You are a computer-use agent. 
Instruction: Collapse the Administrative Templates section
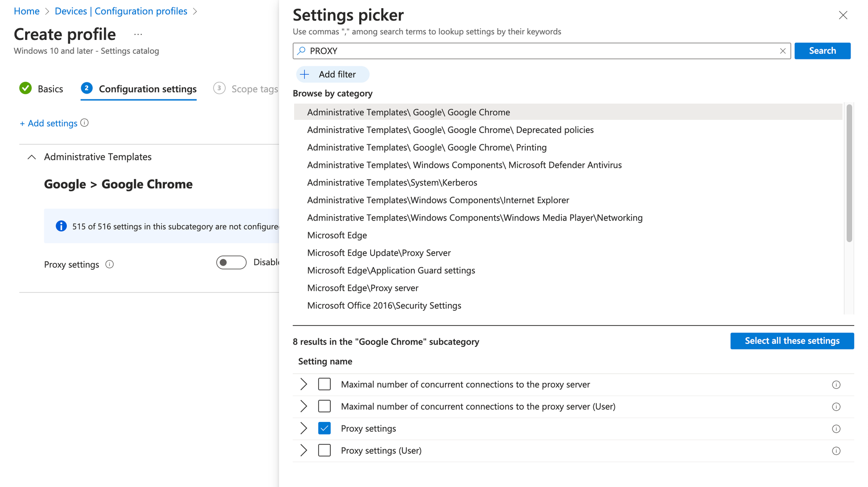coord(32,157)
